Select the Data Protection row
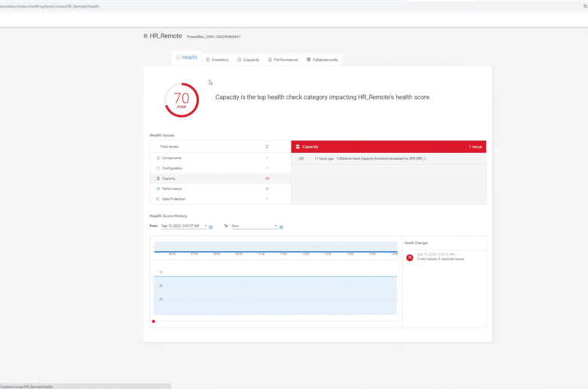The image size is (588, 389). (220, 199)
